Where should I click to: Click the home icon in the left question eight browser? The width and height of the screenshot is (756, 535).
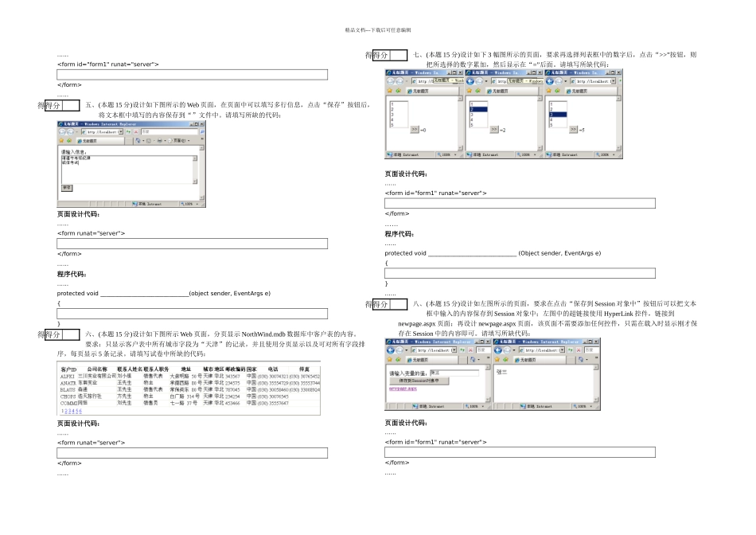[473, 359]
